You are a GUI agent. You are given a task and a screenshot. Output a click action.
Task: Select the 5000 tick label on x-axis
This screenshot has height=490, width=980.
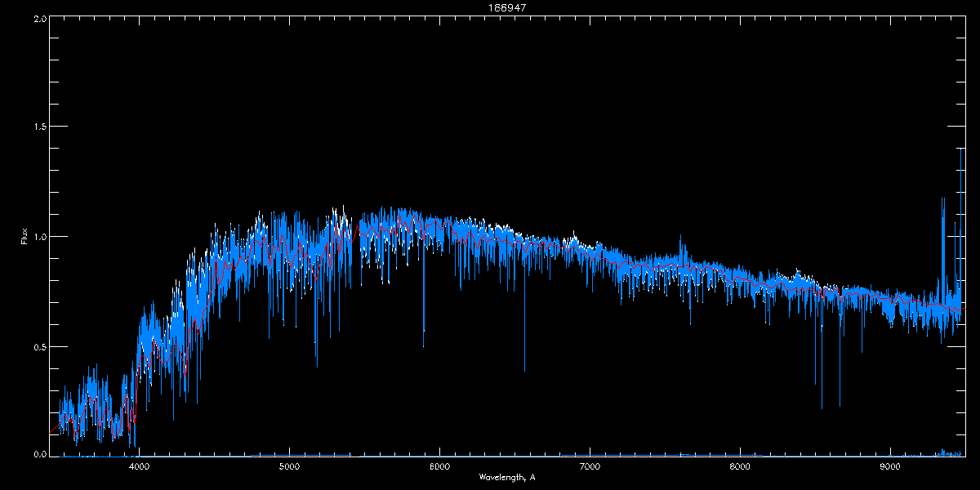[x=289, y=466]
